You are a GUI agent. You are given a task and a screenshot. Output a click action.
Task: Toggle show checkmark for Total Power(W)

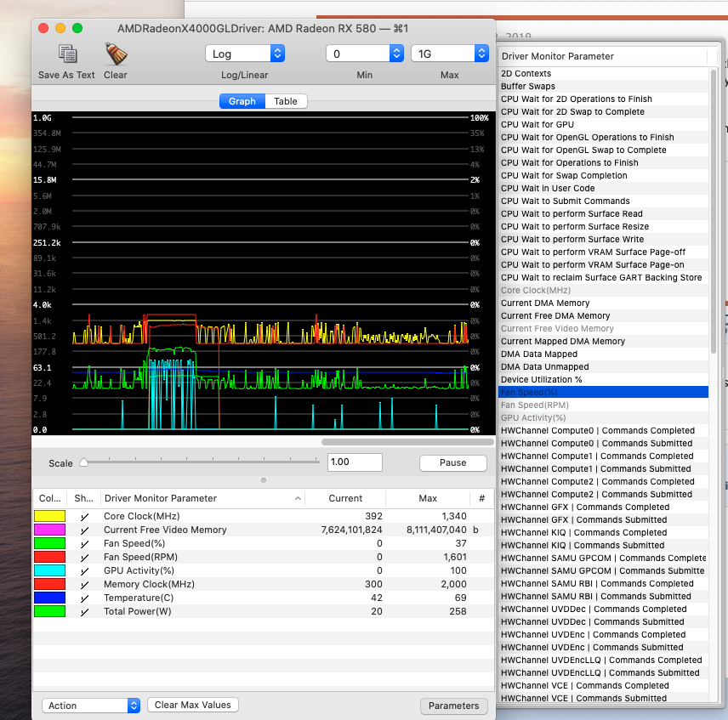coord(84,611)
